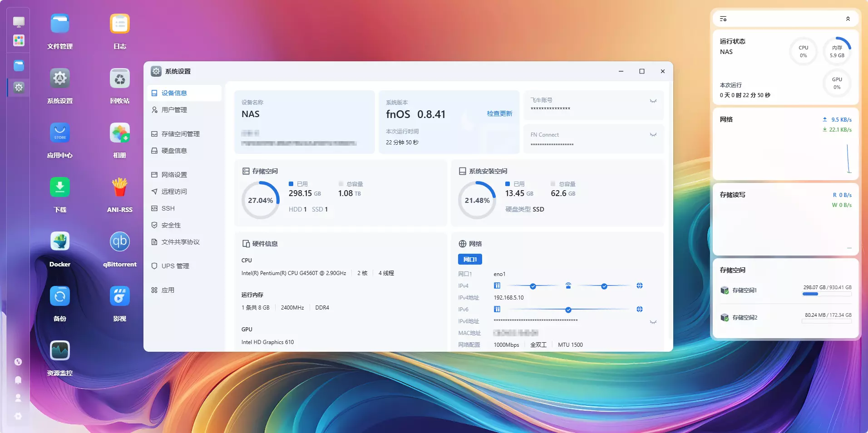Click the 内存 usage gauge in the widget
The width and height of the screenshot is (868, 433).
(837, 51)
